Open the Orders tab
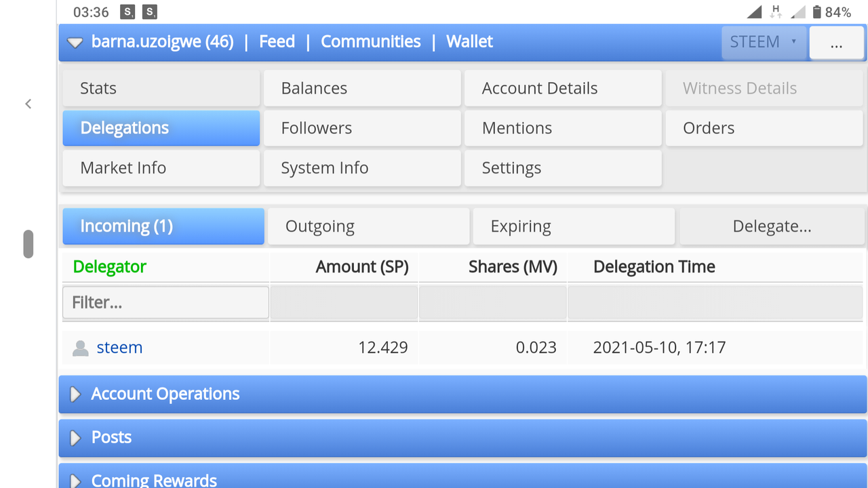The height and width of the screenshot is (488, 868). tap(765, 128)
